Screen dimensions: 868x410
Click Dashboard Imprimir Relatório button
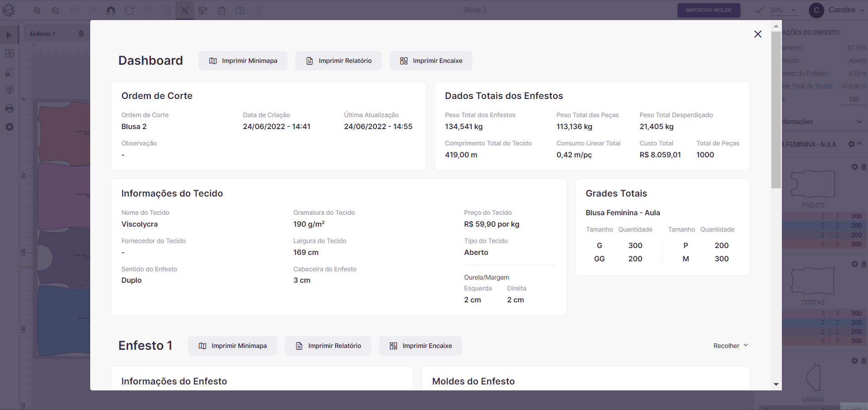tap(339, 61)
